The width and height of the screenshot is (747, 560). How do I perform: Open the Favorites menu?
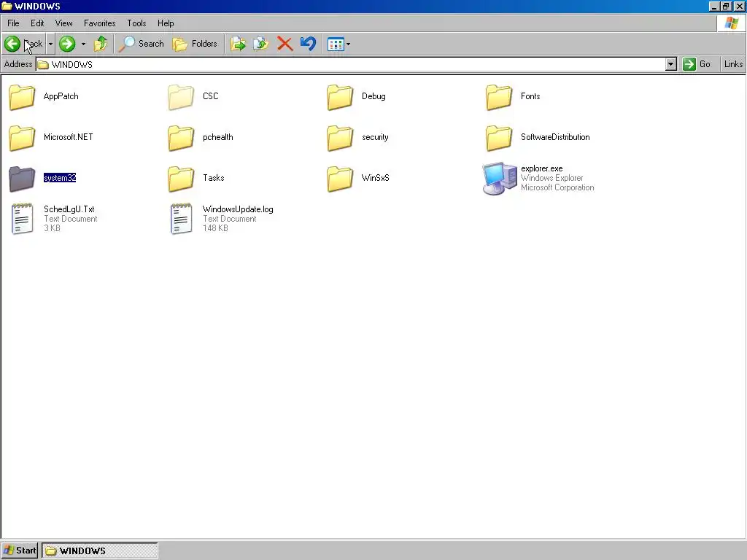99,23
